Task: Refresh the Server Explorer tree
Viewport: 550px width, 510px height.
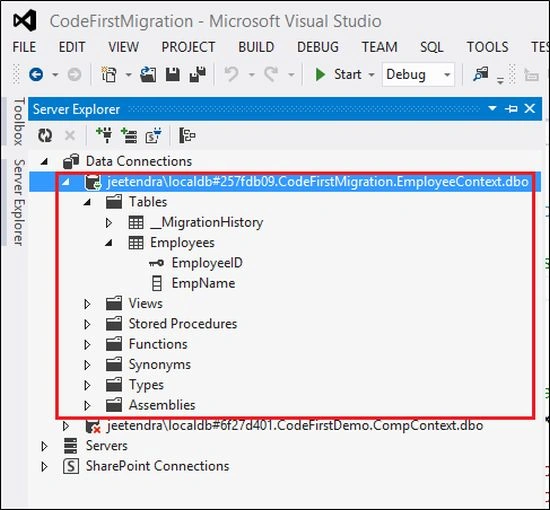Action: [x=45, y=135]
